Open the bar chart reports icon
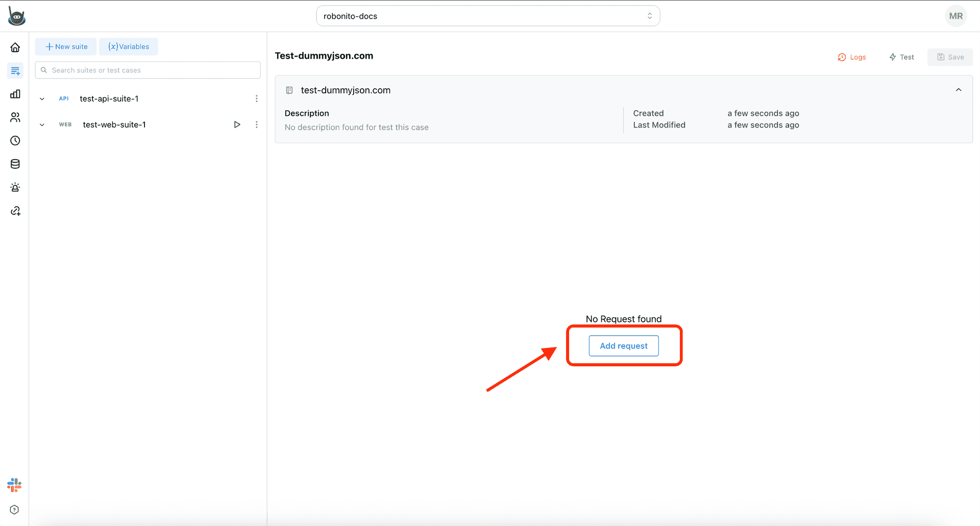 click(x=15, y=94)
